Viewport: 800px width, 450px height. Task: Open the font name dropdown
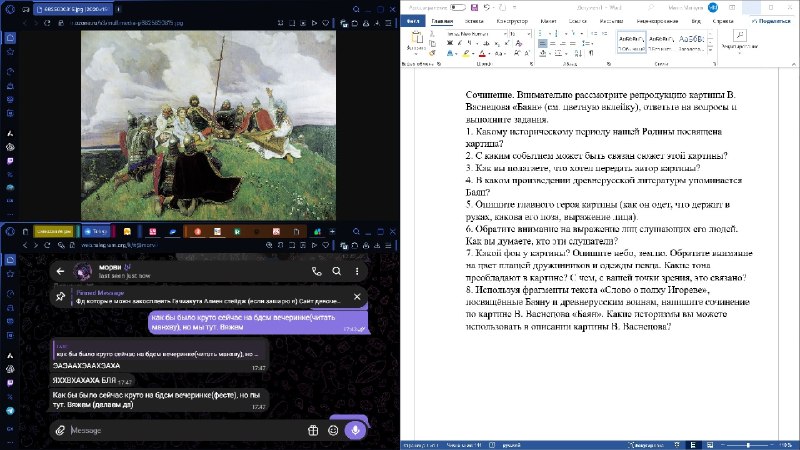pos(476,34)
